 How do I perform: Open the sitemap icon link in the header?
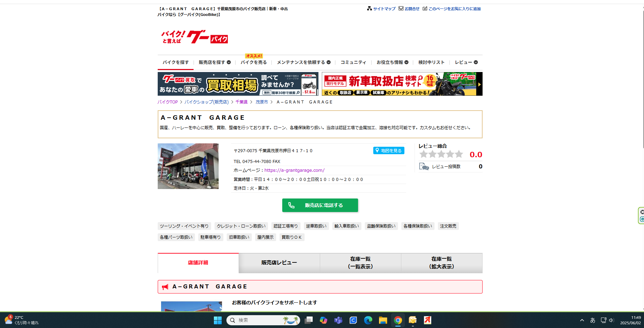pos(369,8)
